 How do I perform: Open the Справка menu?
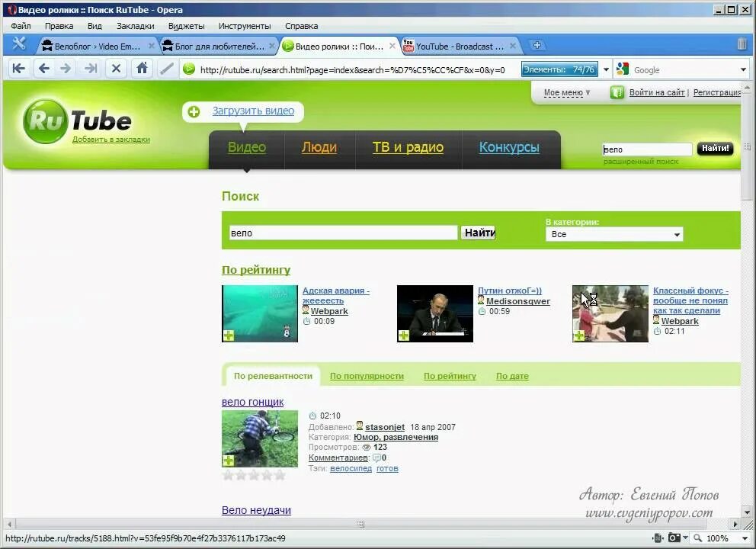301,26
